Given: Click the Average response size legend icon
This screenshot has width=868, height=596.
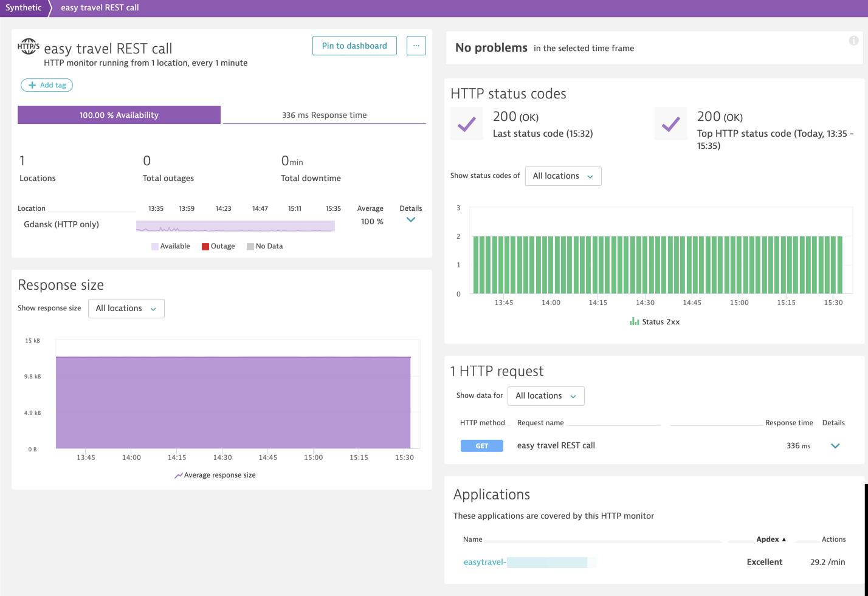Looking at the screenshot, I should (x=178, y=475).
